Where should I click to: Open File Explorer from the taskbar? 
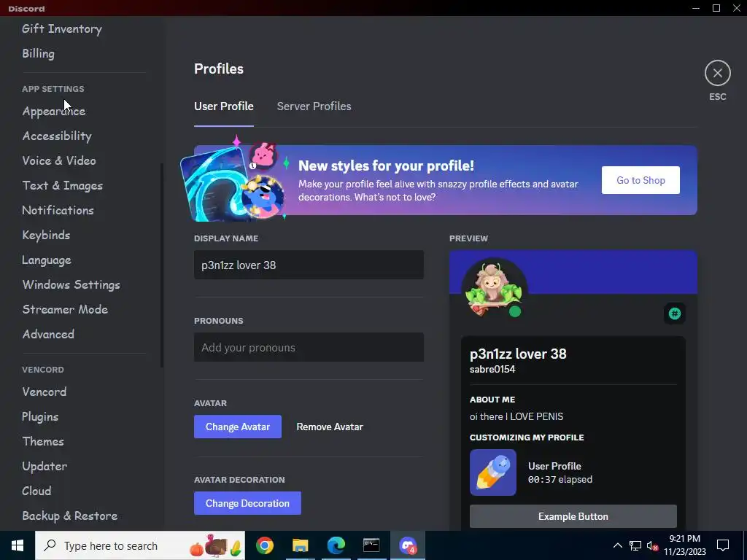point(300,545)
